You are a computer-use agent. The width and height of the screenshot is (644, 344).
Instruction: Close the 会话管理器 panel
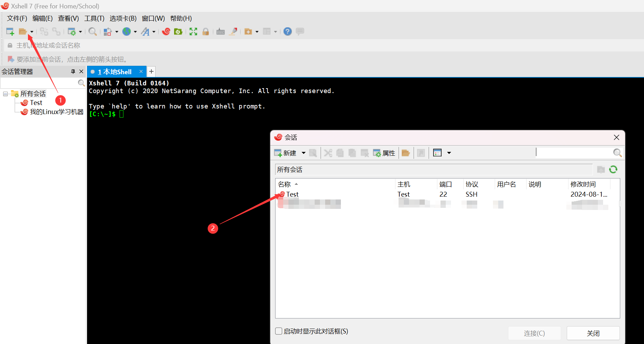pos(81,71)
